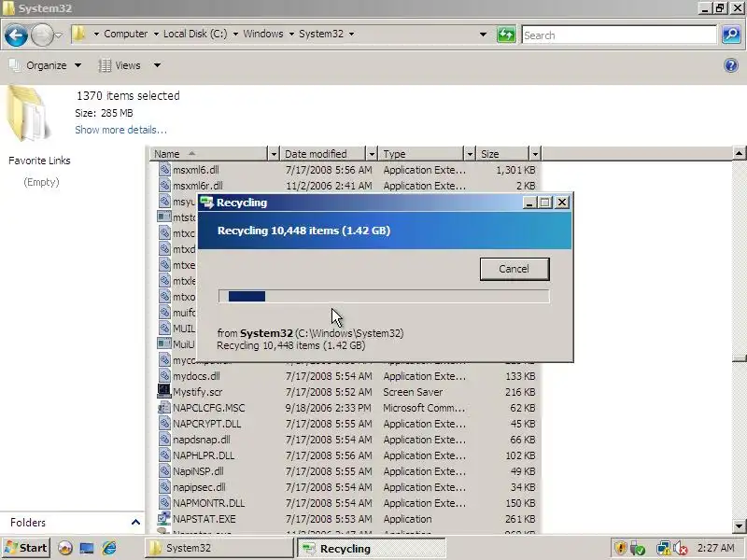Expand the Views dropdown arrow
The height and width of the screenshot is (560, 747).
(157, 65)
